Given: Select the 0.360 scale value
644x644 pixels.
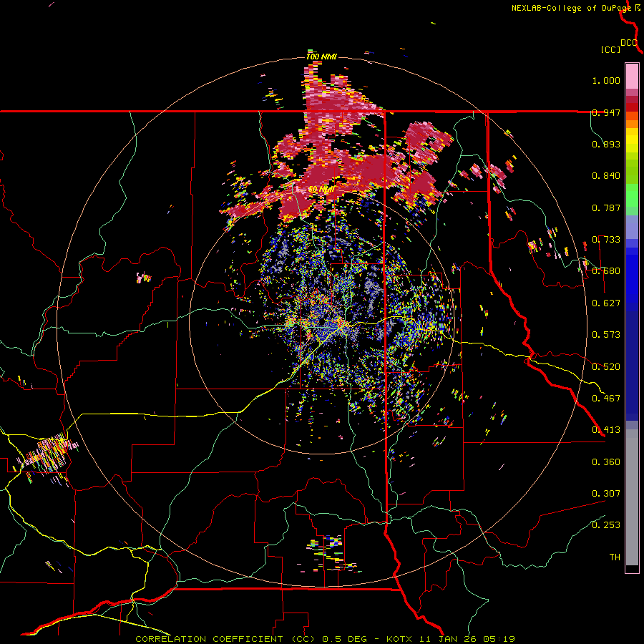Looking at the screenshot, I should [x=606, y=462].
